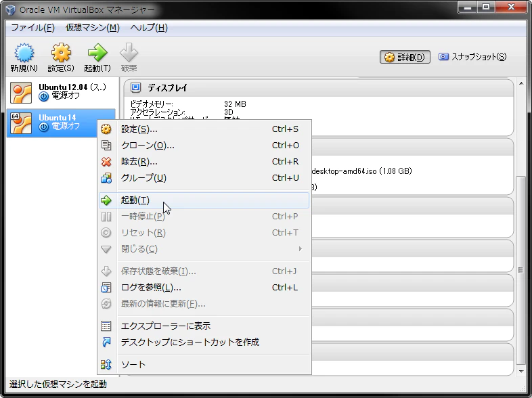This screenshot has height=398, width=532.
Task: Choose エクスプローラーに表示 menu entry
Action: [x=204, y=326]
